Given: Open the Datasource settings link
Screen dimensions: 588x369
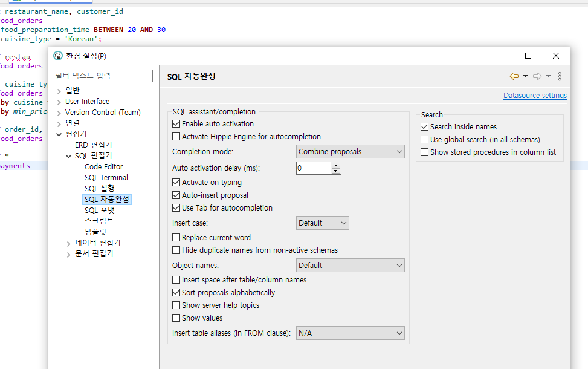Looking at the screenshot, I should pyautogui.click(x=535, y=96).
